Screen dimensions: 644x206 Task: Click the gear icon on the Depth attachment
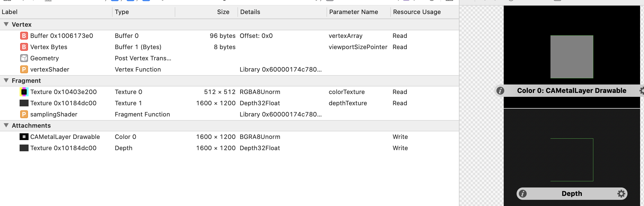tap(621, 193)
